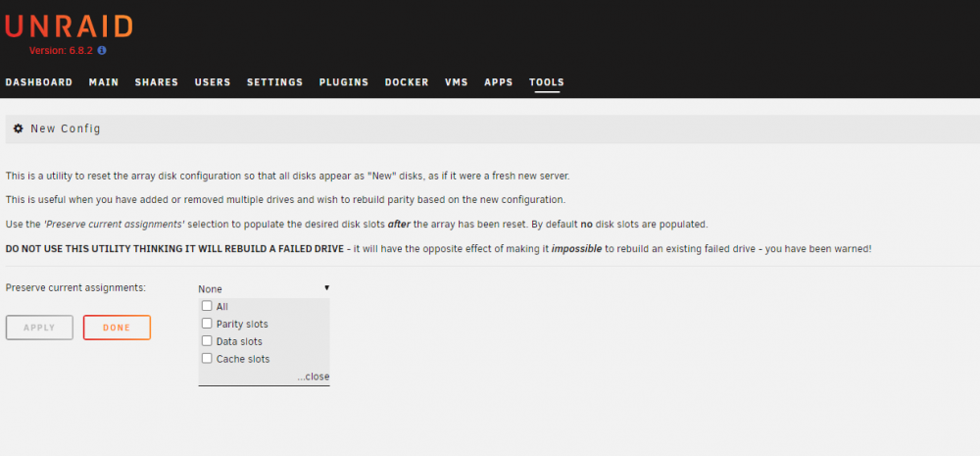Click the UNRAID logo
Image resolution: width=980 pixels, height=456 pixels.
pos(69,26)
